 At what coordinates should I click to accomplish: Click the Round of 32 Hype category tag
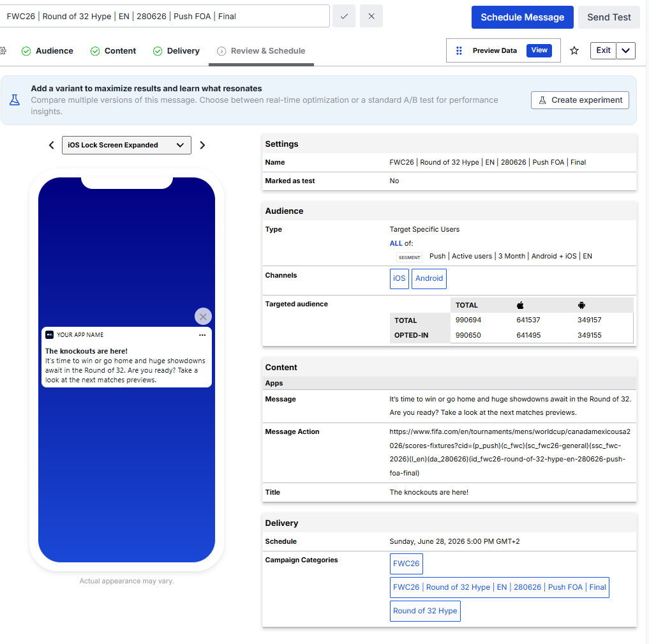point(425,611)
